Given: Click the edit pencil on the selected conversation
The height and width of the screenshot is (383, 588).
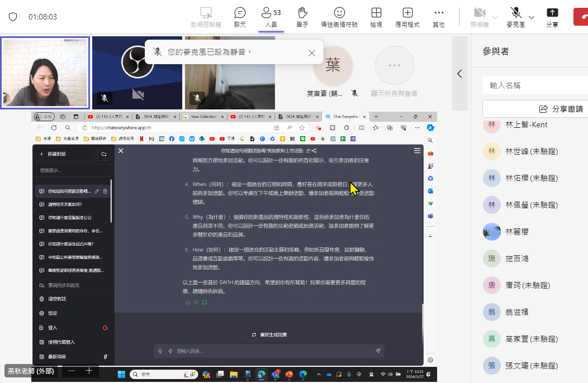Looking at the screenshot, I should 97,191.
